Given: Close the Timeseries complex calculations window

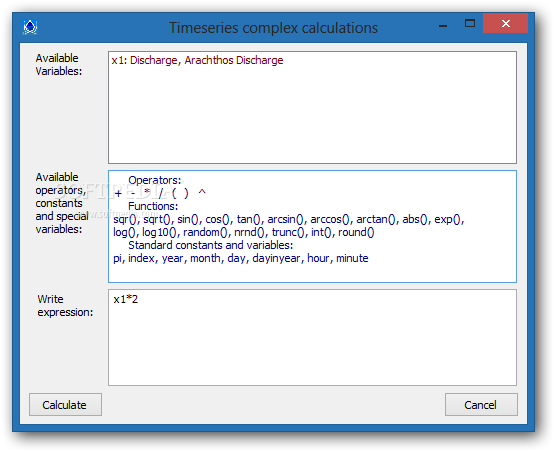Looking at the screenshot, I should coord(505,23).
